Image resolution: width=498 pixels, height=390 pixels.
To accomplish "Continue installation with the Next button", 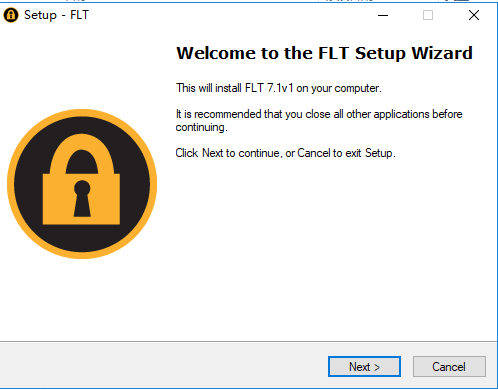I will pyautogui.click(x=364, y=367).
